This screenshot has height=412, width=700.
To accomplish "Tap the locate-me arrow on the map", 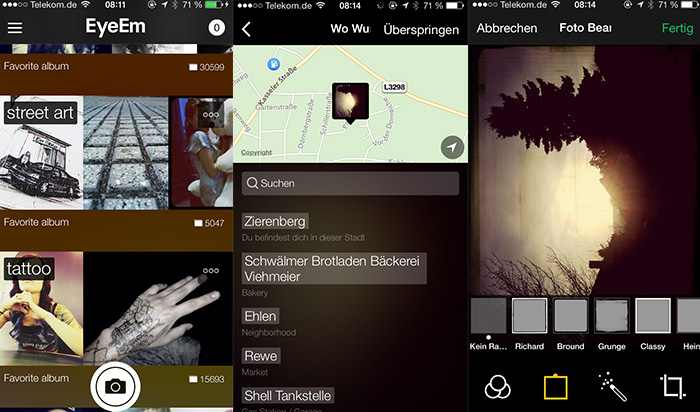I will 452,147.
